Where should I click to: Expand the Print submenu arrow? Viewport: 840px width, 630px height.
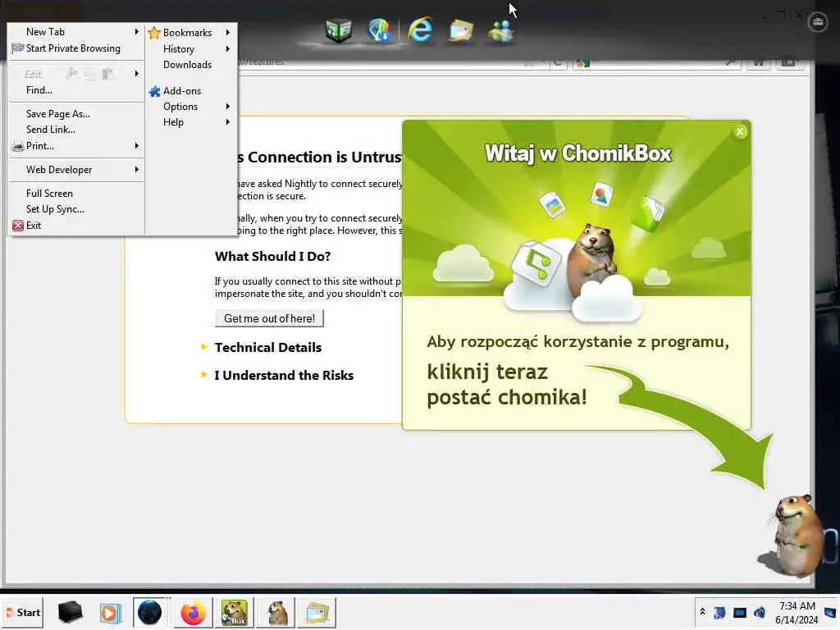point(137,146)
